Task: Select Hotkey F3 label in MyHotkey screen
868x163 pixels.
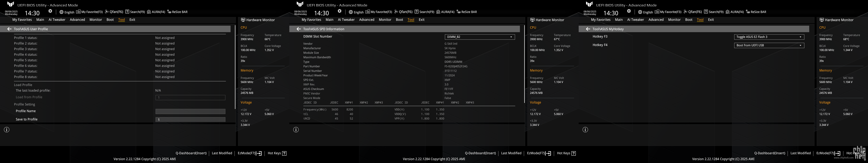Action: click(x=600, y=36)
